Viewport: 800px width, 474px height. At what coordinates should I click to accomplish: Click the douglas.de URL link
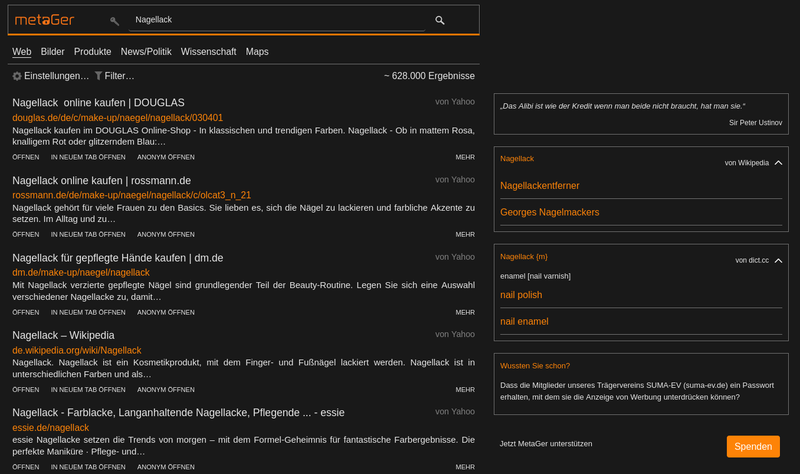pos(117,117)
